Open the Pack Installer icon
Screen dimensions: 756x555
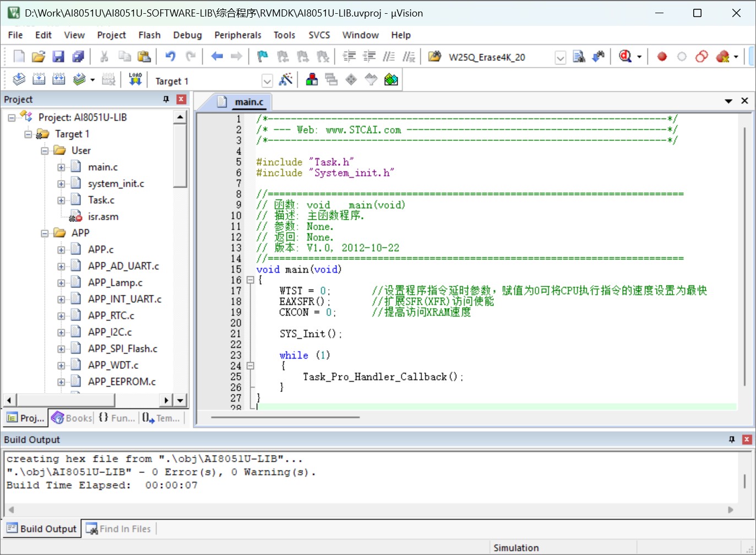point(391,80)
